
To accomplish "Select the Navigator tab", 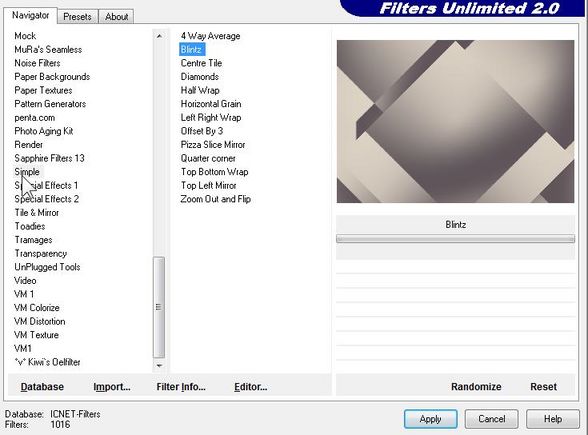I will [x=30, y=15].
